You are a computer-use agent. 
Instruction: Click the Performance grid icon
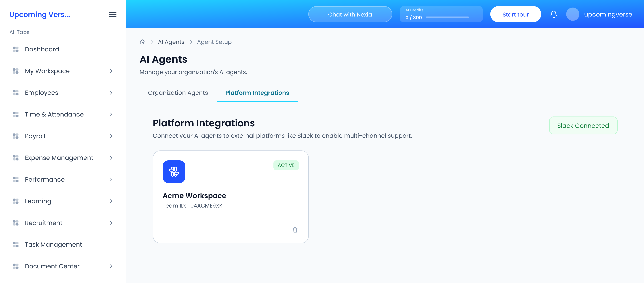coord(16,179)
